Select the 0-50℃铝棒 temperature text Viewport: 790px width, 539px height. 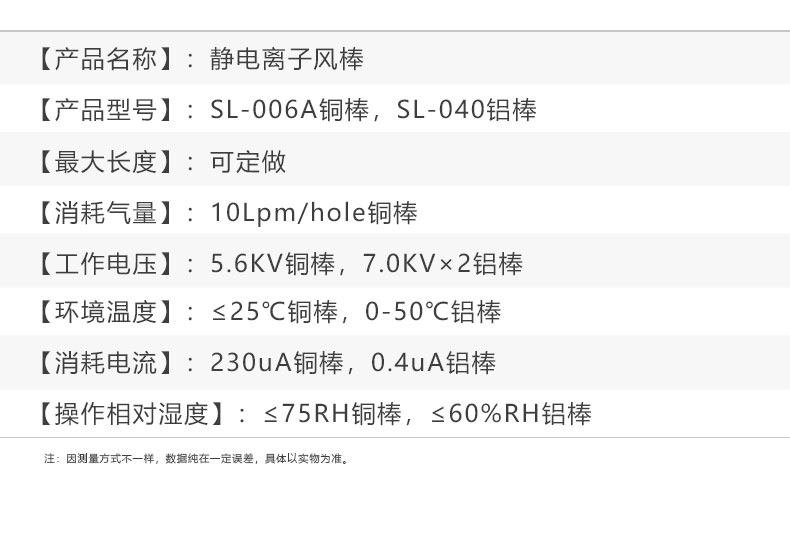pos(433,313)
